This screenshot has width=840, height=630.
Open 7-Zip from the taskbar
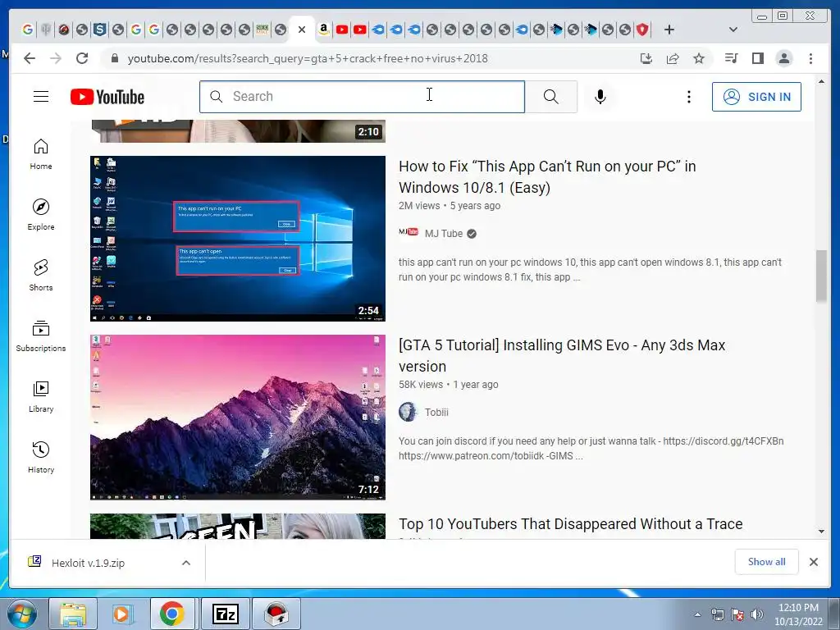(x=226, y=614)
